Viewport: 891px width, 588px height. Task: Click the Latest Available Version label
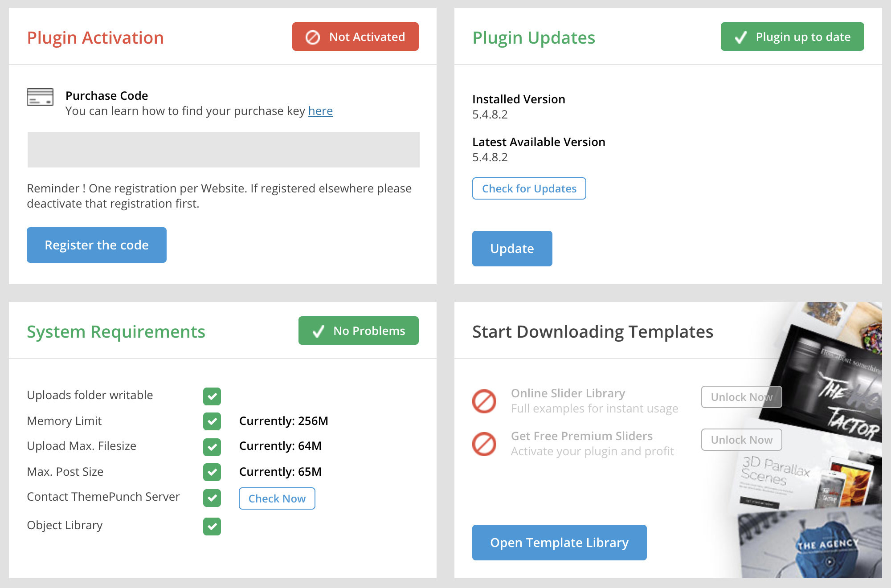tap(539, 142)
